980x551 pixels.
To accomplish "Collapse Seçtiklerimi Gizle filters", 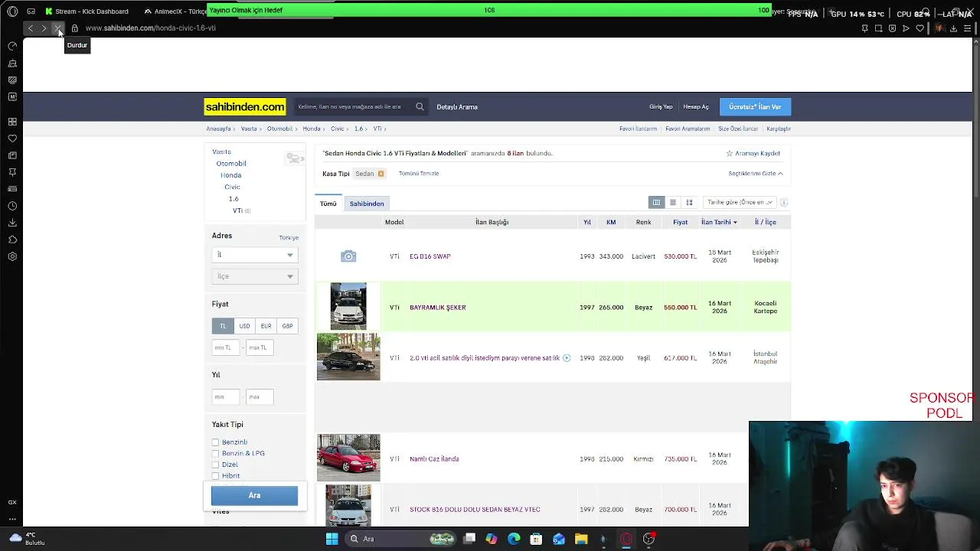I will (x=756, y=174).
